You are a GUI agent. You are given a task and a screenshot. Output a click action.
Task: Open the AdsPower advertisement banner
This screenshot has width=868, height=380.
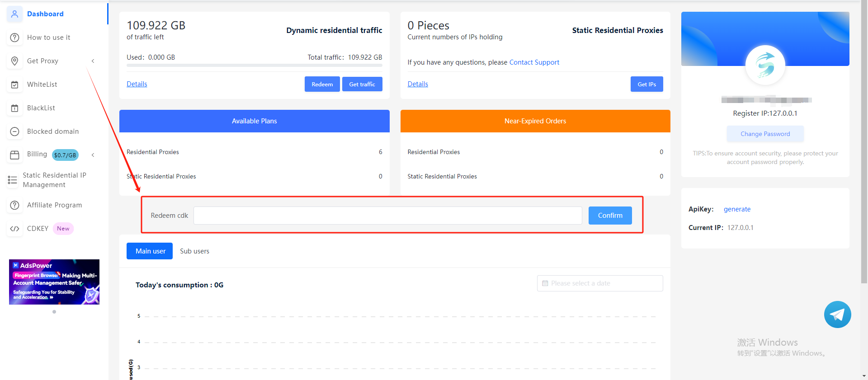point(54,282)
